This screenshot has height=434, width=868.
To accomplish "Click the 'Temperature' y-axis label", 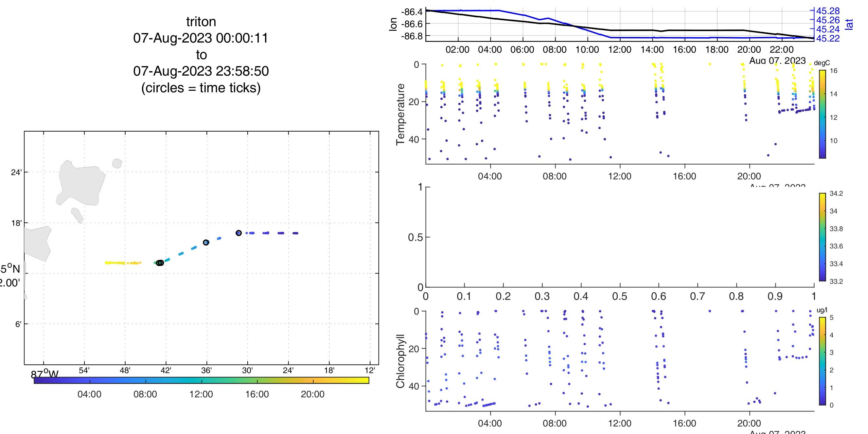I will tap(400, 114).
